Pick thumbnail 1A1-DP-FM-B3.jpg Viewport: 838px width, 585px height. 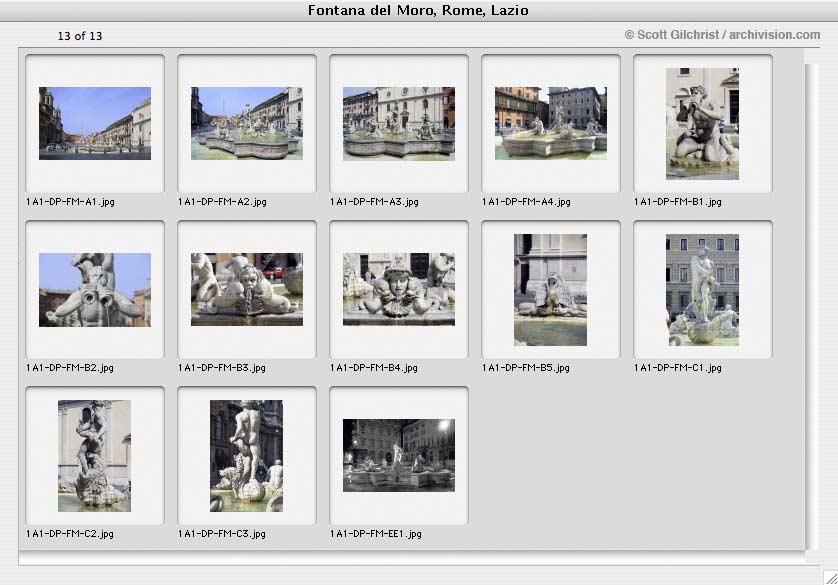(x=247, y=290)
